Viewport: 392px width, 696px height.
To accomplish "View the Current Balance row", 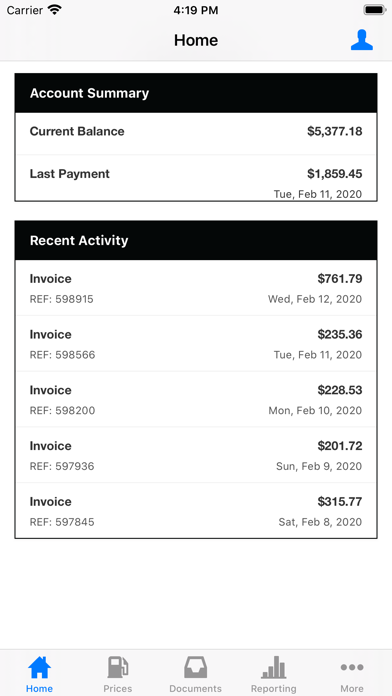I will pos(196,134).
